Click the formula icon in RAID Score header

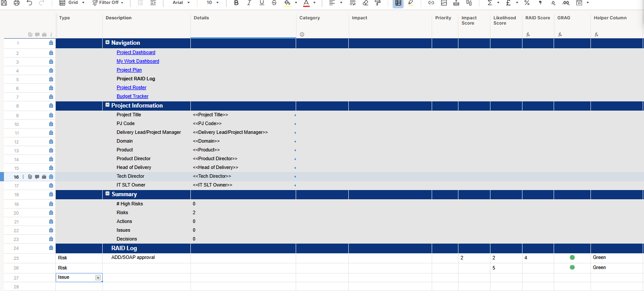tap(528, 34)
